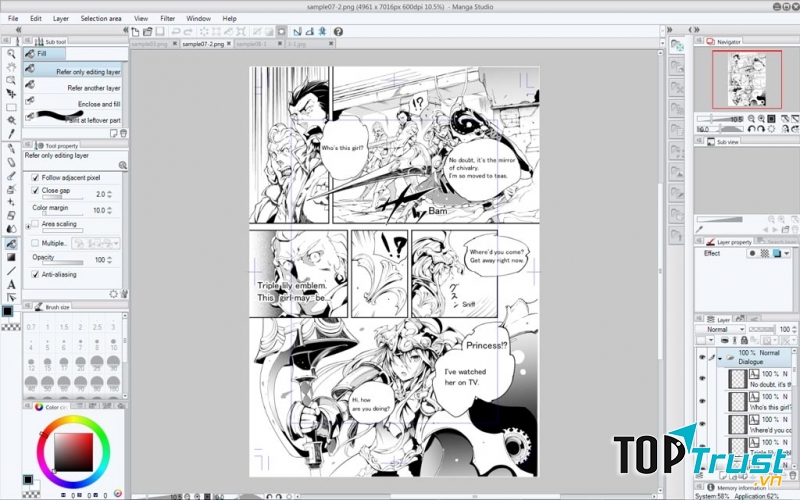Select the rectangle Selection marquee tool
The image size is (800, 500).
click(11, 107)
